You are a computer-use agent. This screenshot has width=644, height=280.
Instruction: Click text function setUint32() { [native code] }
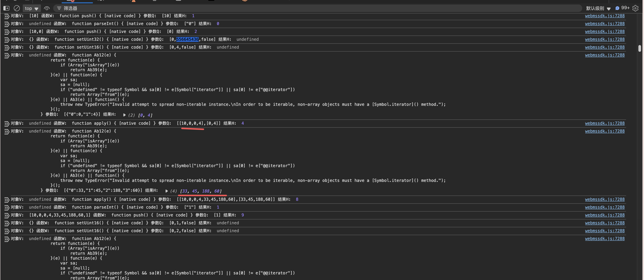click(102, 39)
